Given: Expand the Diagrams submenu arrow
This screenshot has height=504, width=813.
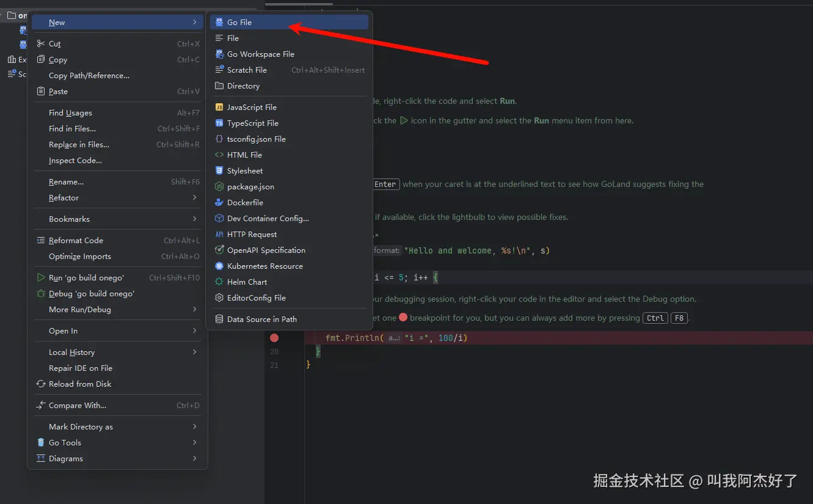Looking at the screenshot, I should [x=195, y=458].
